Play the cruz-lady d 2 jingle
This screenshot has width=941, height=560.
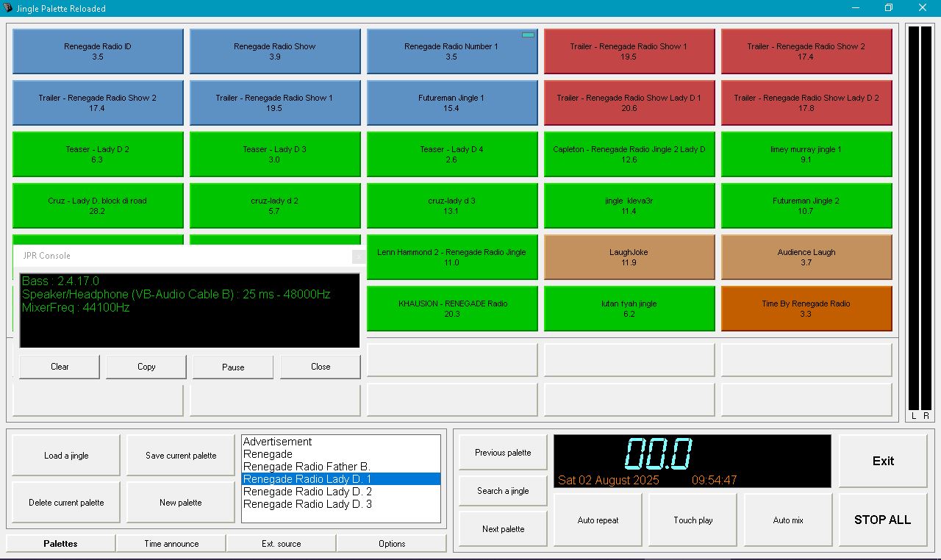[275, 206]
